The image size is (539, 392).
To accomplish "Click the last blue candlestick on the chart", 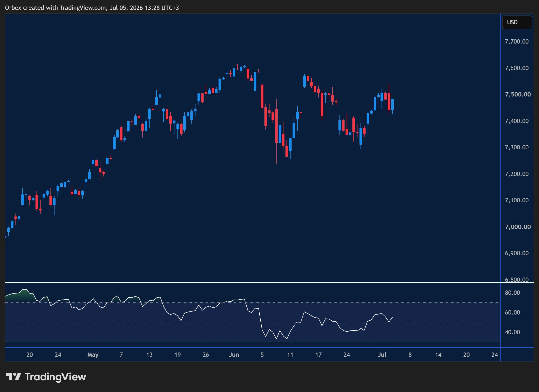I will coord(392,105).
